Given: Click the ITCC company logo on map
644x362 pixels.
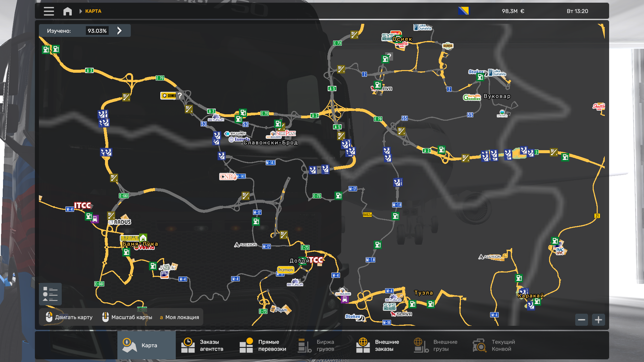Looking at the screenshot, I should [x=83, y=205].
